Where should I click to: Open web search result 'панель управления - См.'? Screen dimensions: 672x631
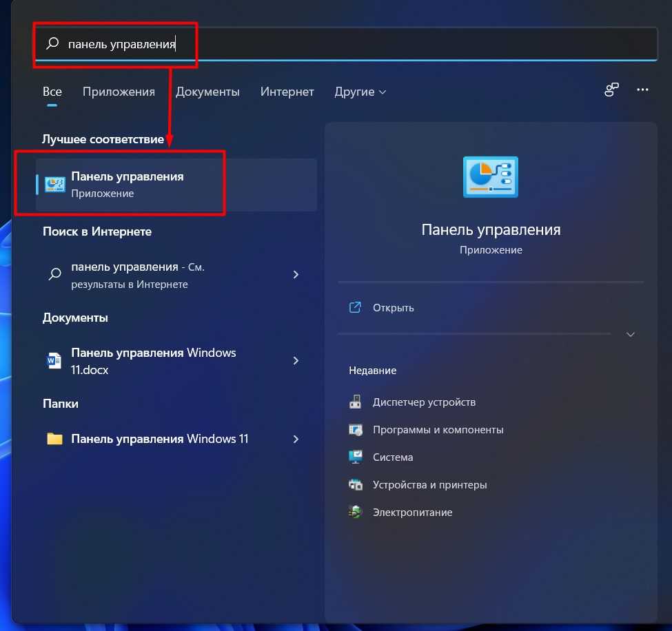click(176, 275)
